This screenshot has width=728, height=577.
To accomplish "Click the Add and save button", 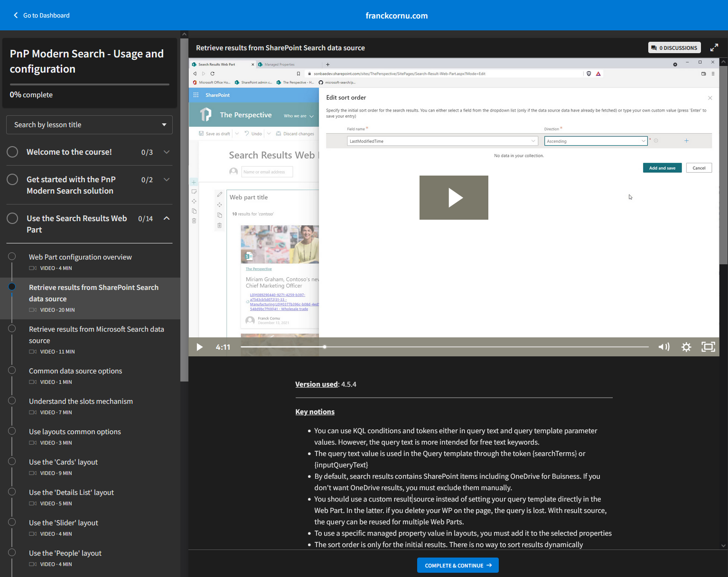I will click(662, 168).
